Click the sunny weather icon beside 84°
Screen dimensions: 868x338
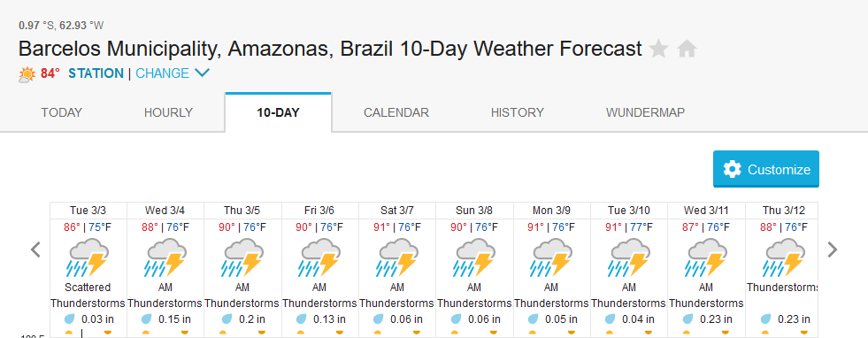point(27,74)
